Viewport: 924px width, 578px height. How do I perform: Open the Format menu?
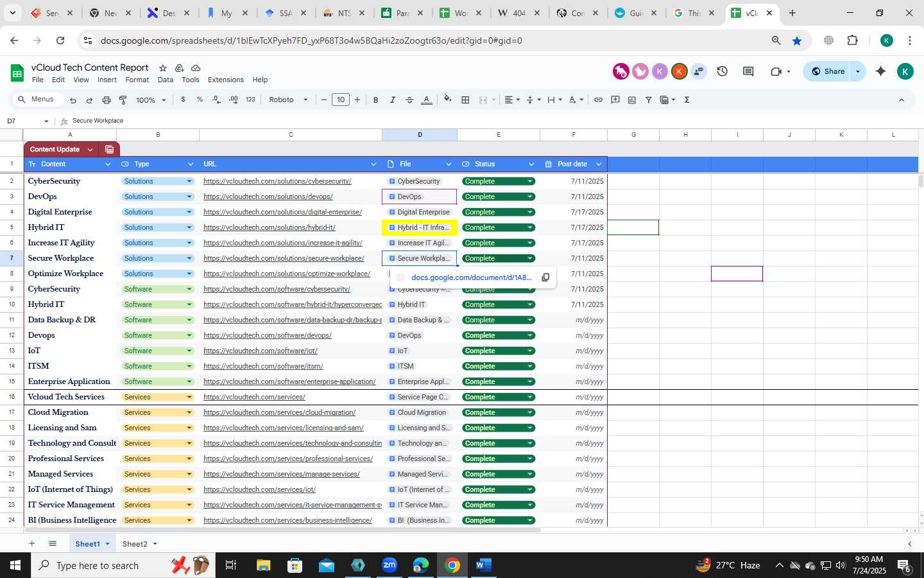tap(137, 80)
